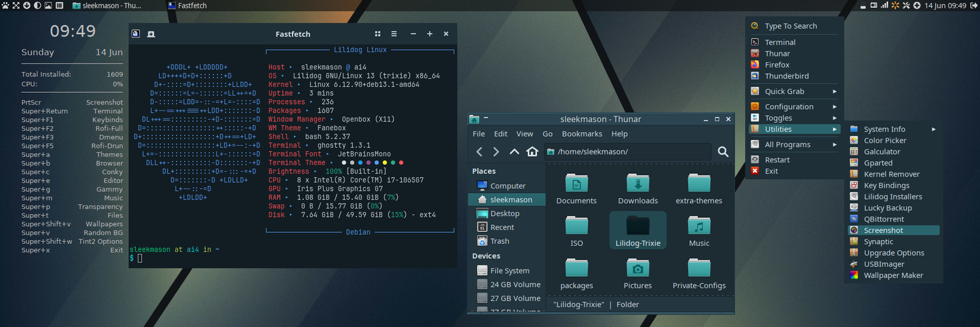
Task: Go forward in Thunar navigation
Action: 496,152
